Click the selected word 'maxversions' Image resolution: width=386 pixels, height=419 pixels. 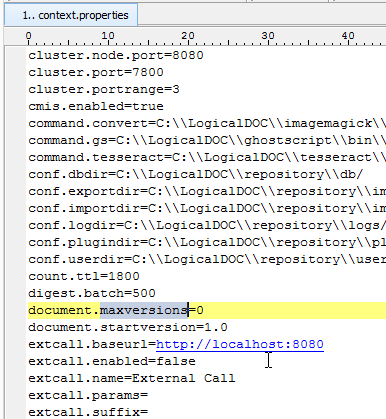144,310
